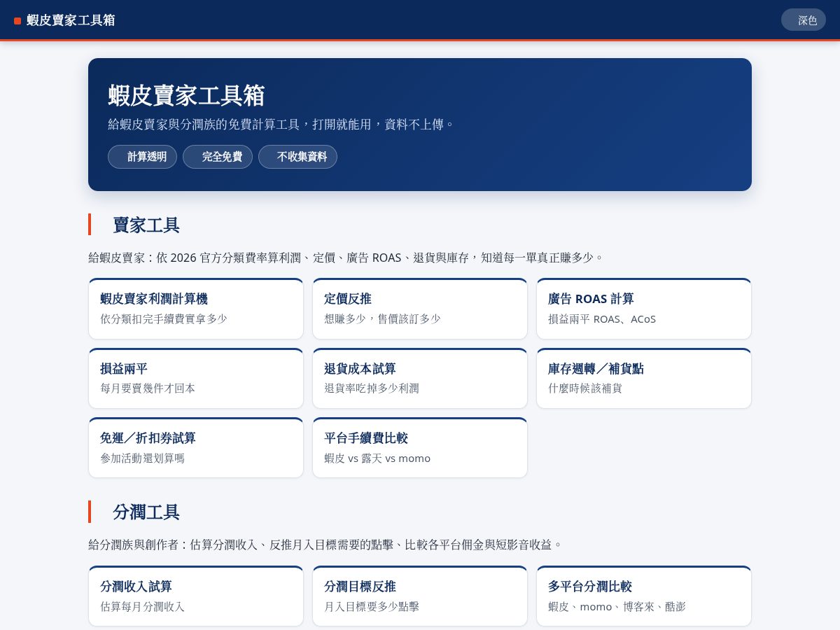Click the text 估算每月分潤收入
This screenshot has height=630, width=840.
pos(142,606)
